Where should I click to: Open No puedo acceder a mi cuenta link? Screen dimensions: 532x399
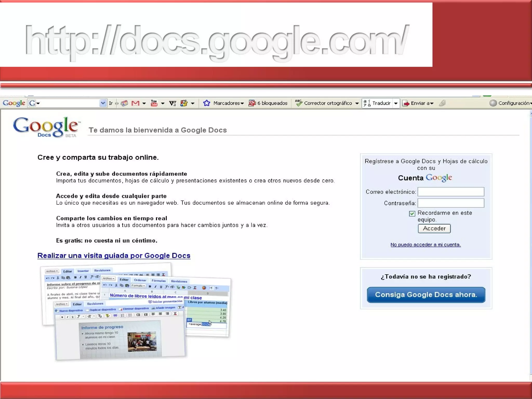pyautogui.click(x=425, y=245)
